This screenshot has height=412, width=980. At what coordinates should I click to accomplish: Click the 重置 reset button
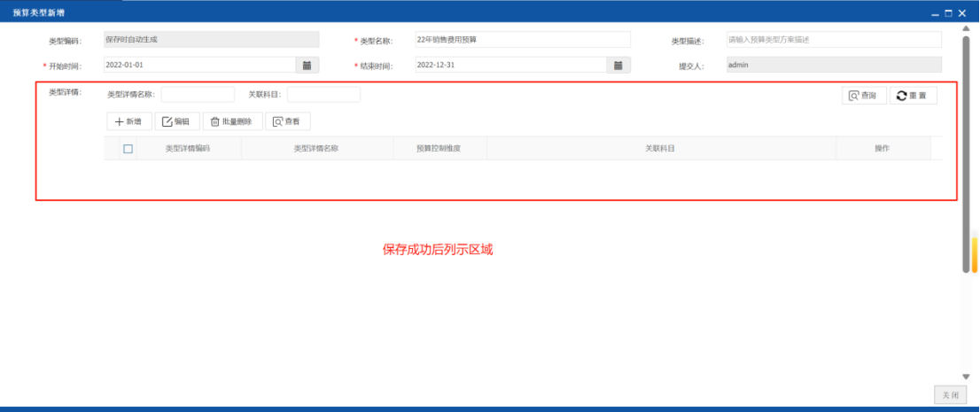[x=913, y=96]
